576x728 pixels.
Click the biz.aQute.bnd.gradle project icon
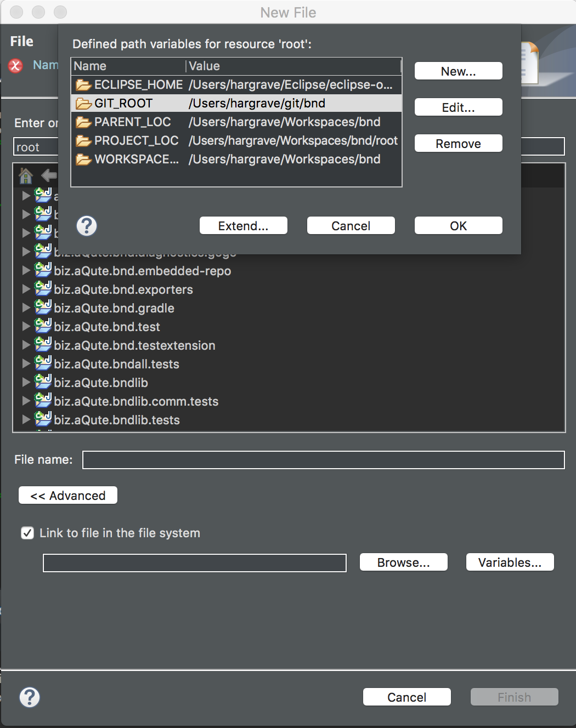point(43,308)
